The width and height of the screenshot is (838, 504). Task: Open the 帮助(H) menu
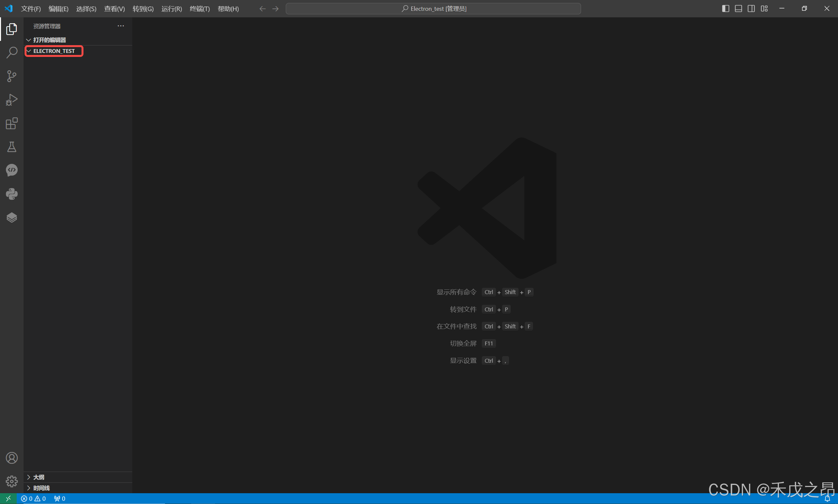pyautogui.click(x=228, y=9)
